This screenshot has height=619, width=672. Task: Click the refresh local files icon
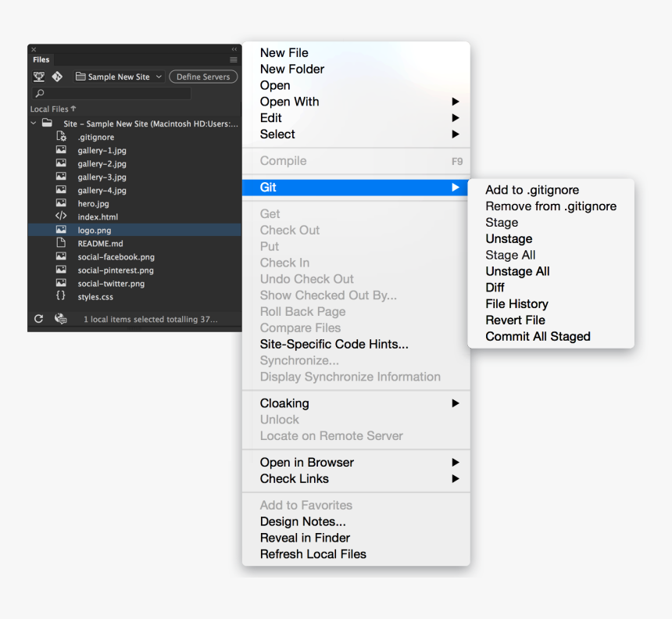(38, 319)
